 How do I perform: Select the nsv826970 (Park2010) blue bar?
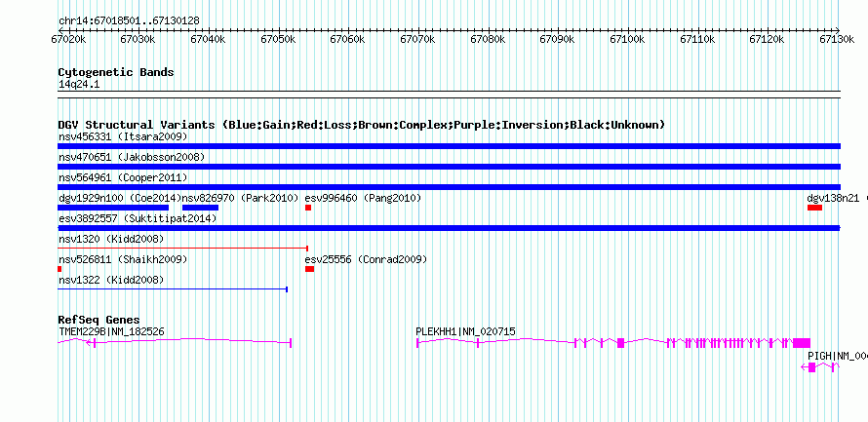[200, 208]
